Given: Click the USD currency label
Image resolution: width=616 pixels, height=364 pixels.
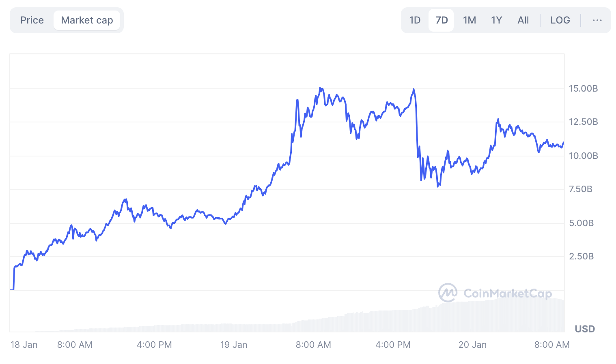Looking at the screenshot, I should 585,329.
